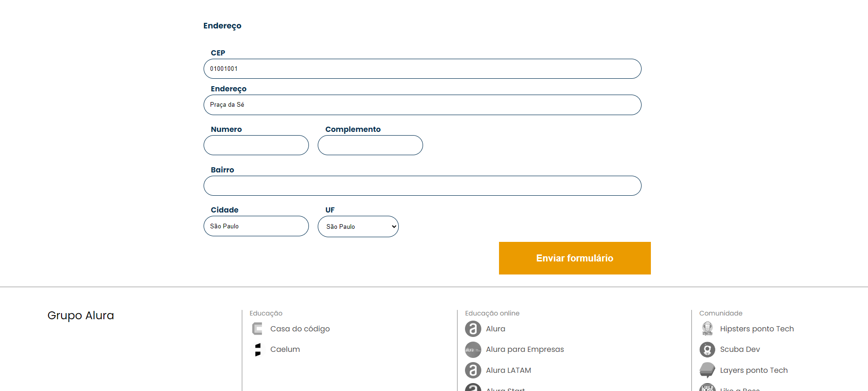Click the Scuba Dev logo icon
868x391 pixels.
(x=707, y=350)
